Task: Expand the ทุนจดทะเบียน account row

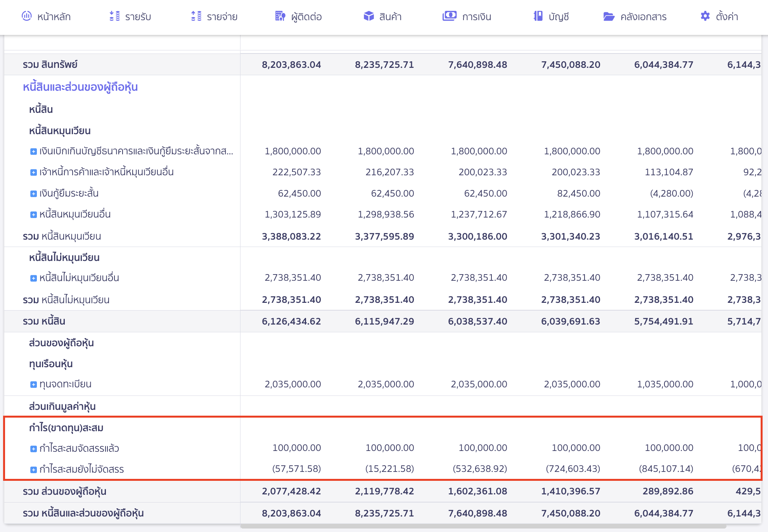Action: [x=33, y=384]
